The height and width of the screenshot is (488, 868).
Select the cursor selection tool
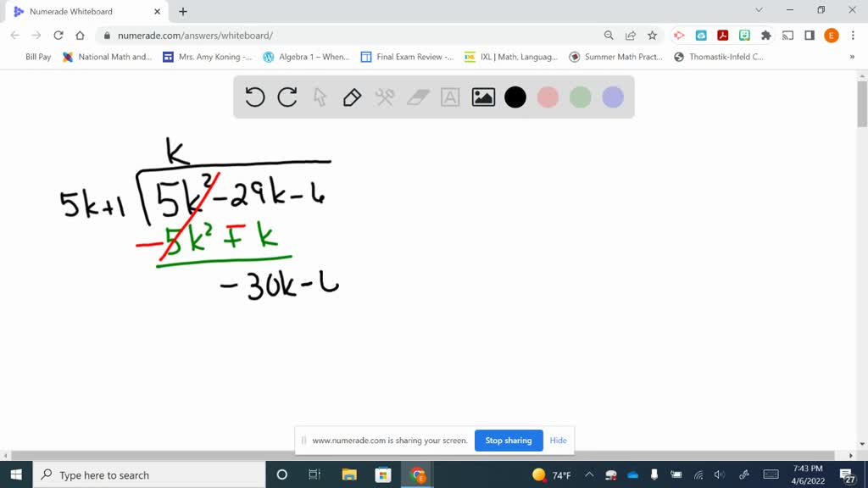click(x=320, y=97)
